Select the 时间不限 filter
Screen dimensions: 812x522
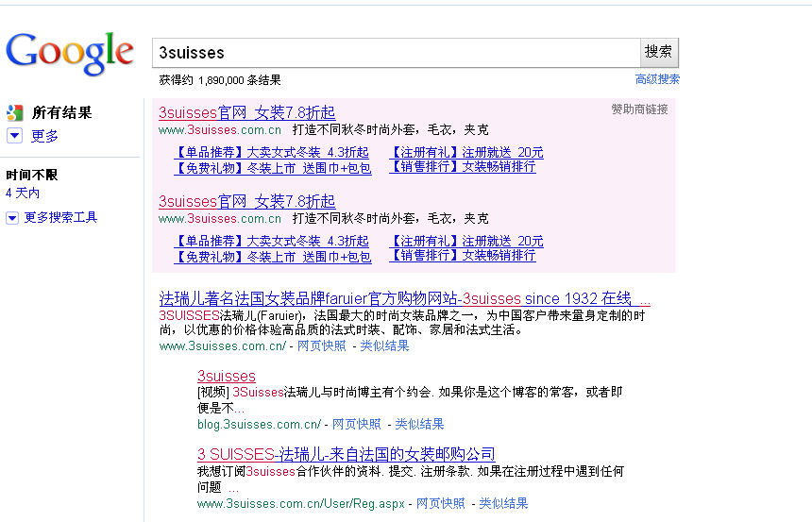[x=31, y=175]
